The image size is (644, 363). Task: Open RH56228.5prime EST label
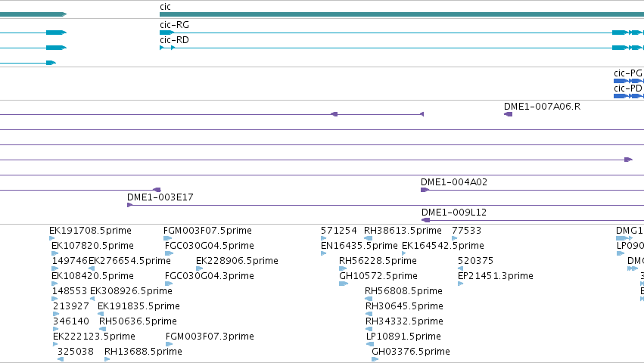[378, 261]
